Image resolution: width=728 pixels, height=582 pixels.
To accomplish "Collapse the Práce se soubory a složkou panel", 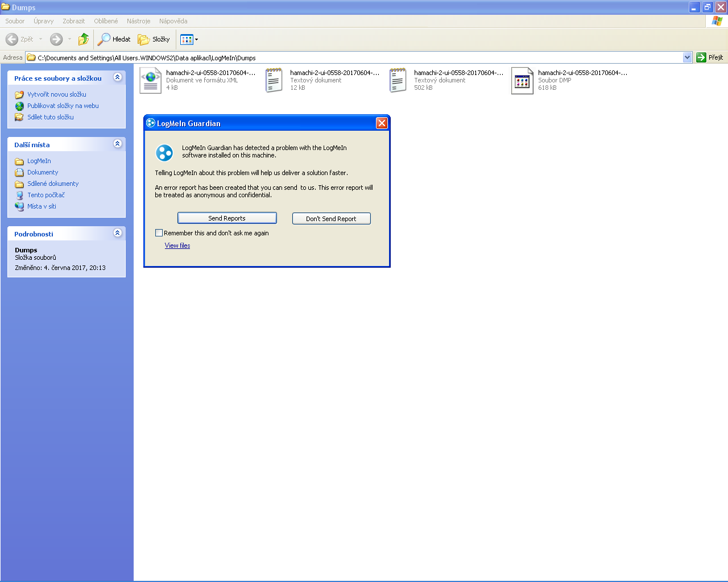I will 118,77.
